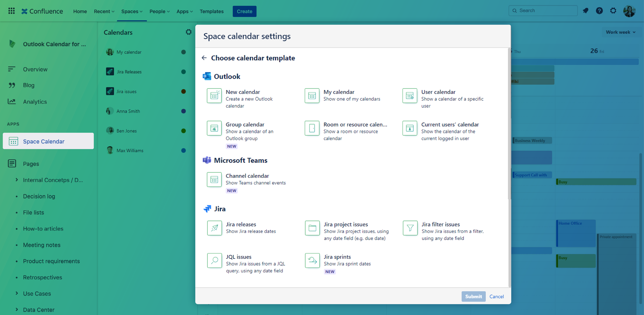Image resolution: width=644 pixels, height=315 pixels.
Task: Click the Search input field
Action: click(543, 10)
